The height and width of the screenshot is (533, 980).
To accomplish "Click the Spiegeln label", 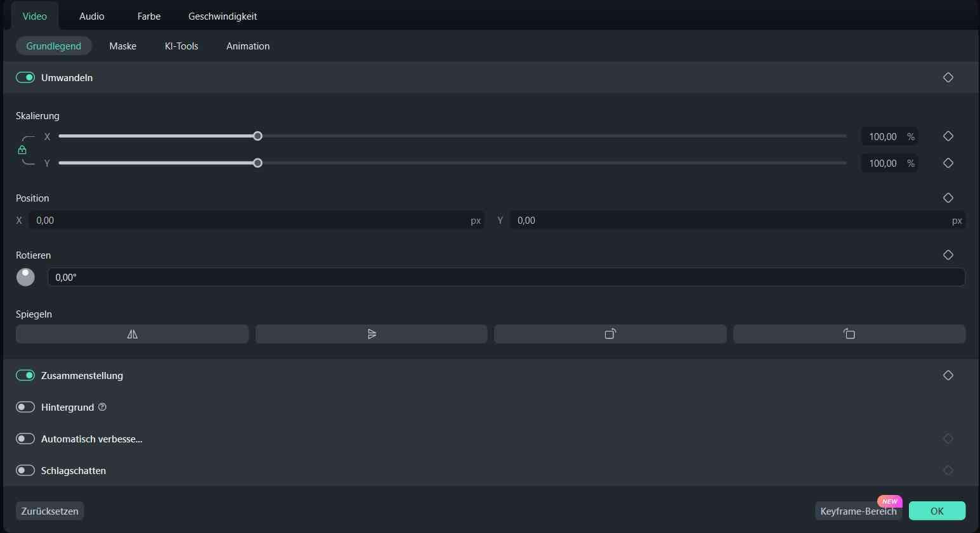I will pyautogui.click(x=34, y=314).
